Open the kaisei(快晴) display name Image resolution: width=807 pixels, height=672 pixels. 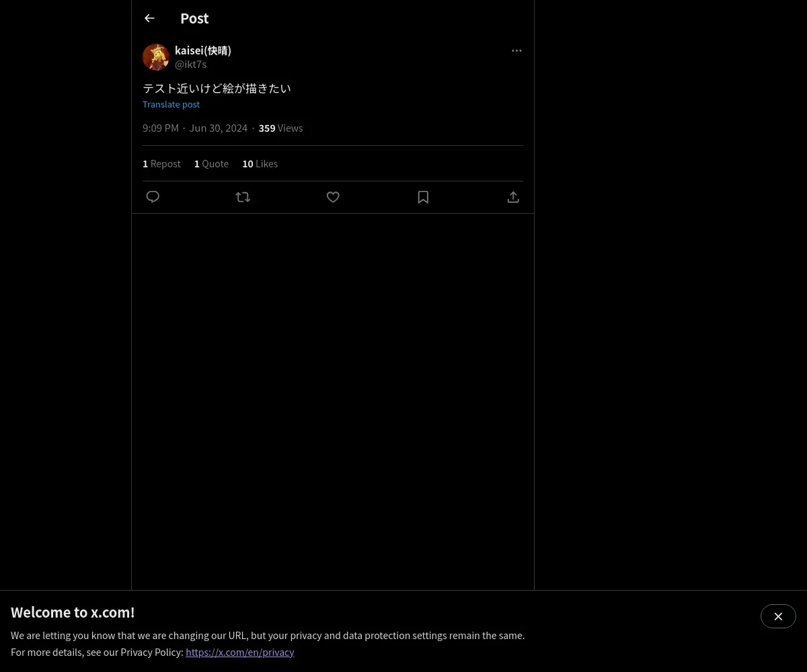203,50
